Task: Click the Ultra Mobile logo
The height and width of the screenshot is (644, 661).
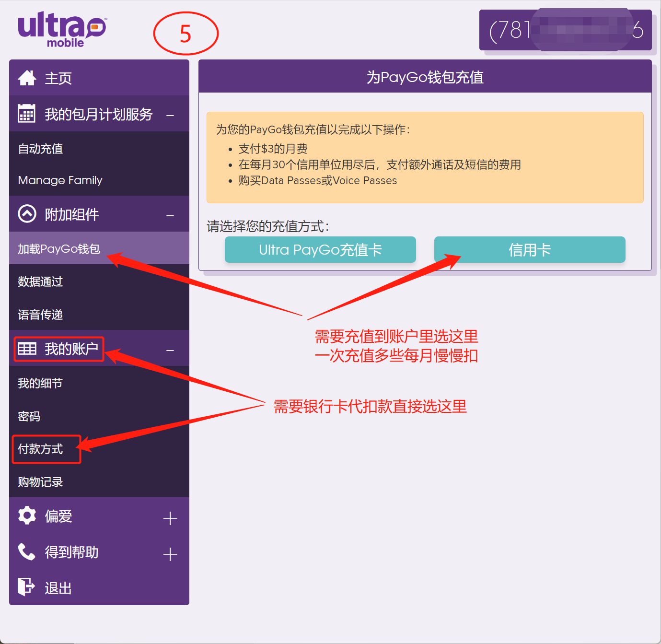Action: 62,30
